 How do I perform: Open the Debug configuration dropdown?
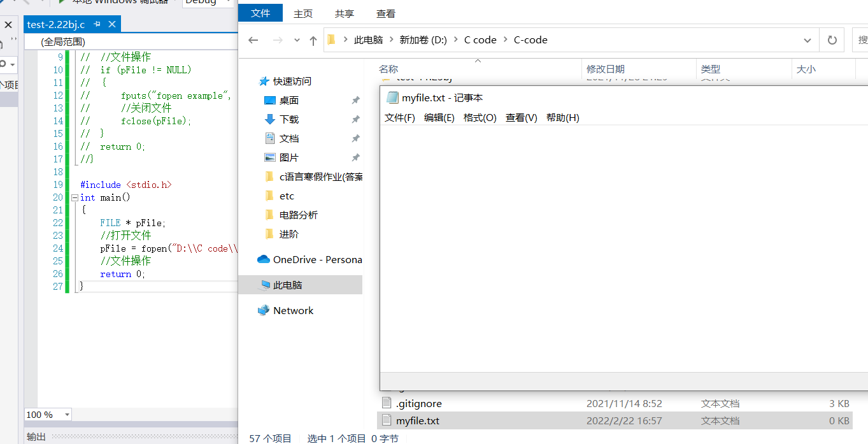228,2
